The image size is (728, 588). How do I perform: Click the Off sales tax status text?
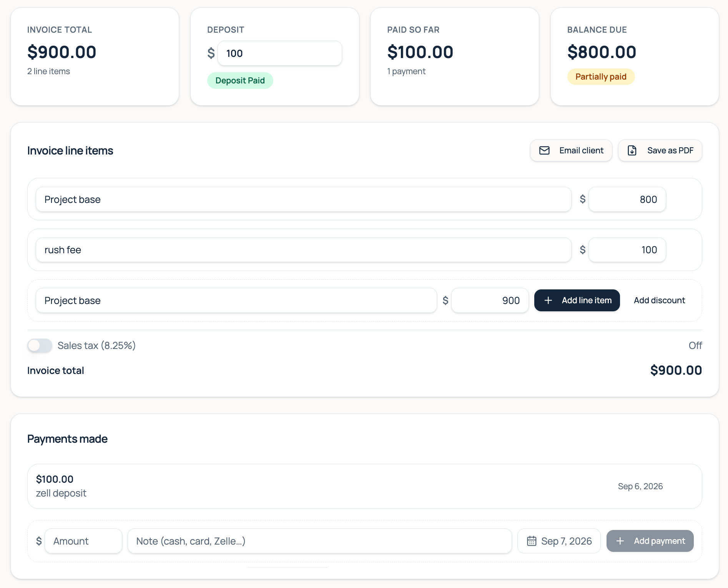pos(695,345)
